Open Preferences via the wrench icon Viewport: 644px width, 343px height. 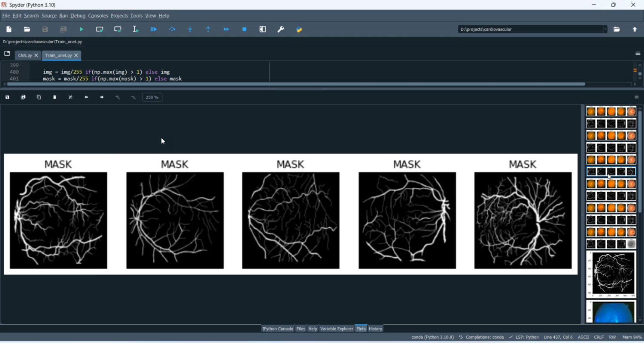(x=281, y=30)
